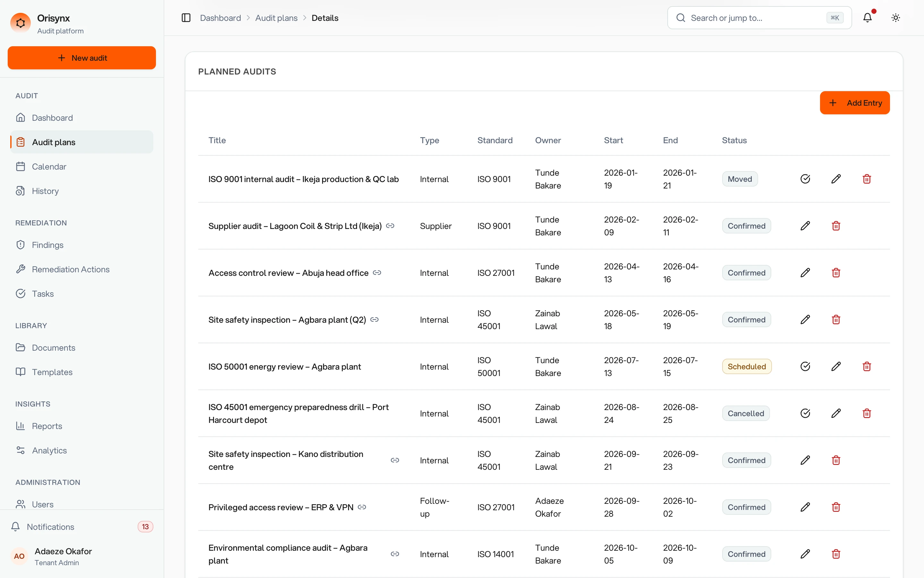The image size is (924, 578).
Task: Open link icon beside Agbara plant (Q2)
Action: coord(374,320)
